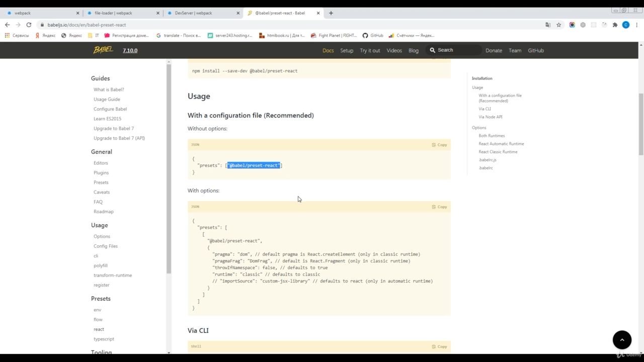Image resolution: width=644 pixels, height=362 pixels.
Task: Open the server243.hosting bookmark
Action: point(230,35)
